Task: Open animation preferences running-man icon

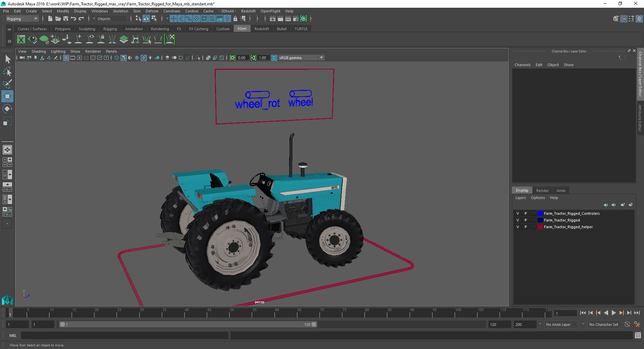Action: (637, 325)
